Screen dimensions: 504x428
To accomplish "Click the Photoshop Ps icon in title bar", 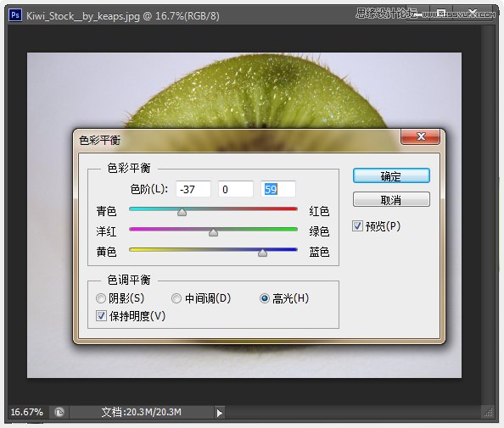I will [15, 15].
